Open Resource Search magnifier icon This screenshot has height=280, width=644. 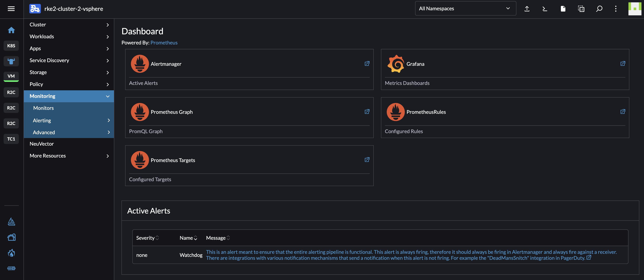(599, 9)
